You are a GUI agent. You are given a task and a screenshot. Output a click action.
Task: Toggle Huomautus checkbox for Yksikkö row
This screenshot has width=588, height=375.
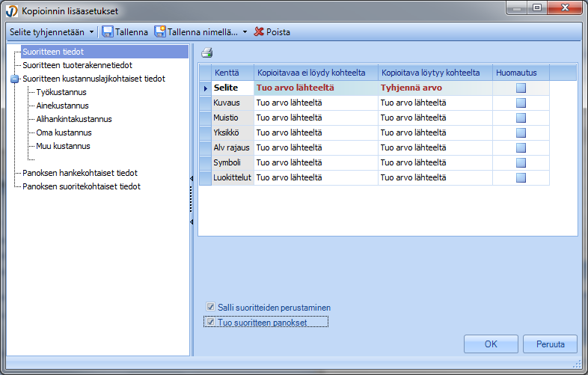[521, 133]
